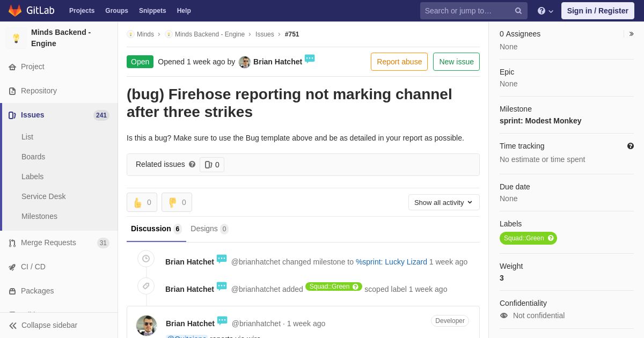
Task: Click the Merge Requests icon in sidebar
Action: [12, 243]
